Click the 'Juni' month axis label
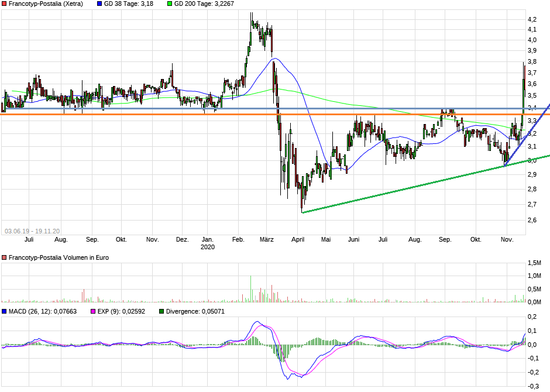This screenshot has width=550, height=392. coord(353,239)
